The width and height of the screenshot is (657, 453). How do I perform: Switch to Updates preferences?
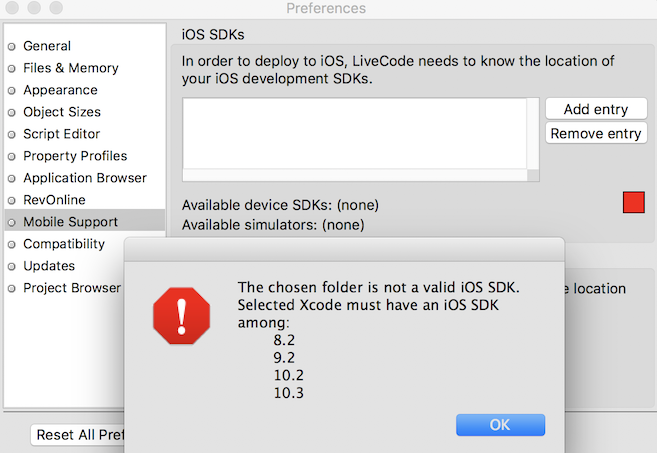click(x=49, y=266)
